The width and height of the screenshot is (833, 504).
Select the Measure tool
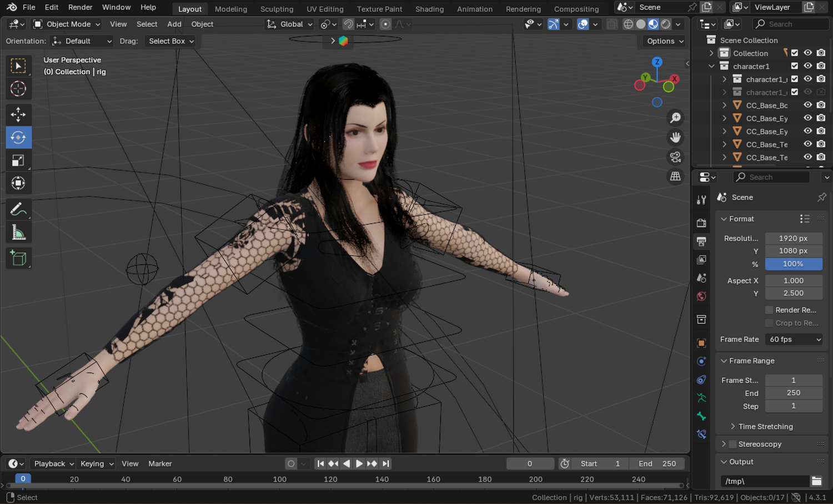[x=18, y=233]
